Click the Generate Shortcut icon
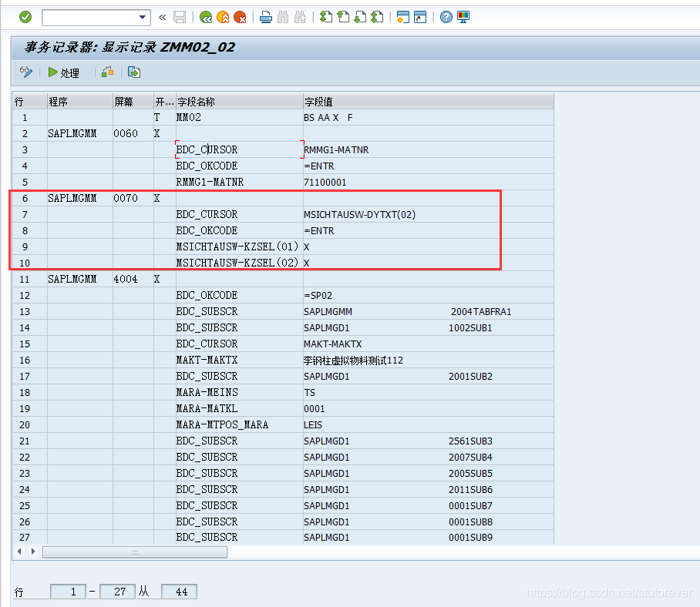Viewport: 700px width, 607px height. point(420,18)
